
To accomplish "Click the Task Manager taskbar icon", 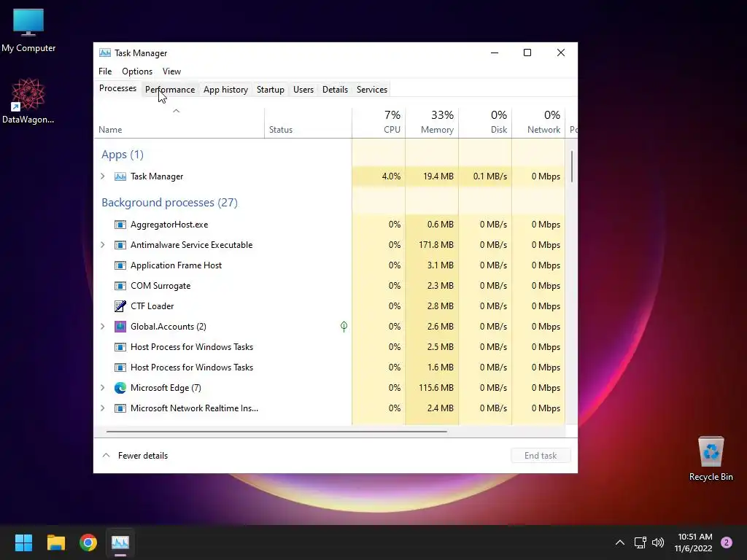I will click(120, 542).
